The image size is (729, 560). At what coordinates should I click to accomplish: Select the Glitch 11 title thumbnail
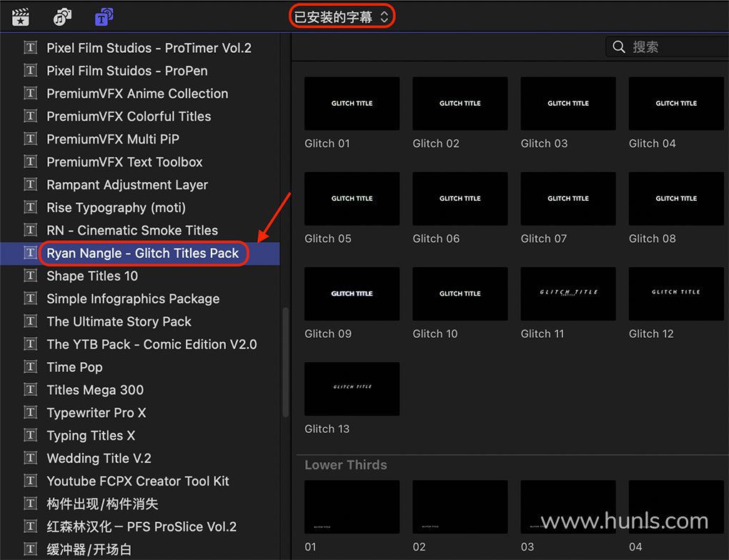pyautogui.click(x=568, y=294)
